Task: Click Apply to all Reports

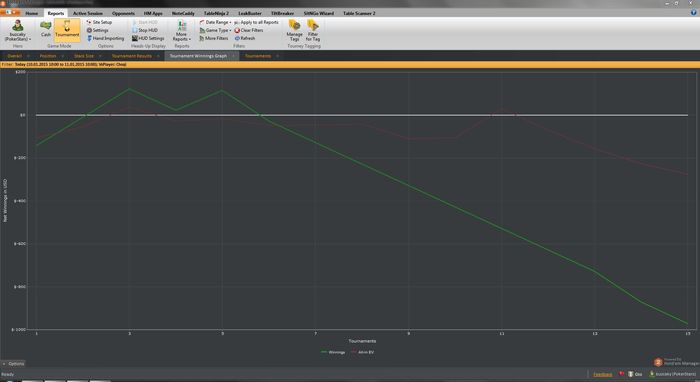Action: (256, 22)
